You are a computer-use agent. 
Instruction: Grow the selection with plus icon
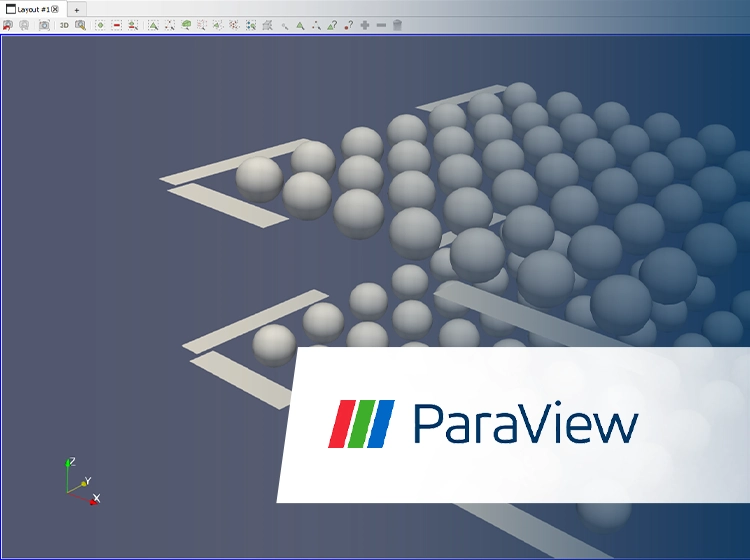(x=365, y=25)
